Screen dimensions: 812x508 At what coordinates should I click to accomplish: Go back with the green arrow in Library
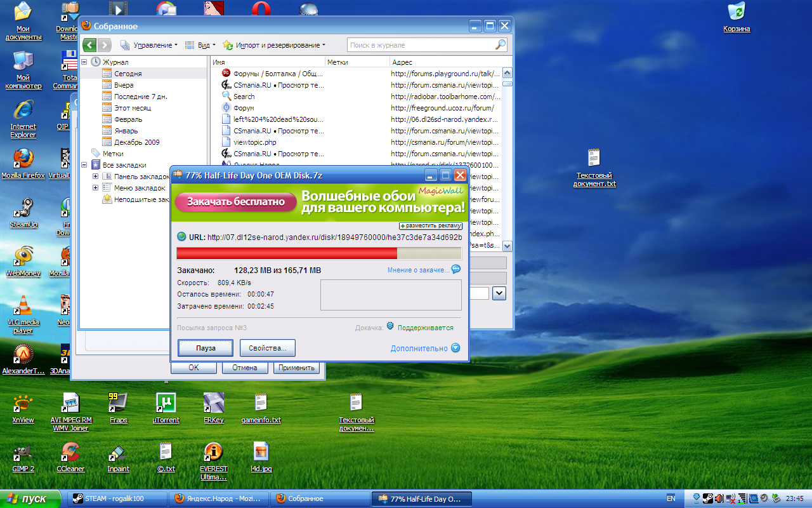(90, 45)
